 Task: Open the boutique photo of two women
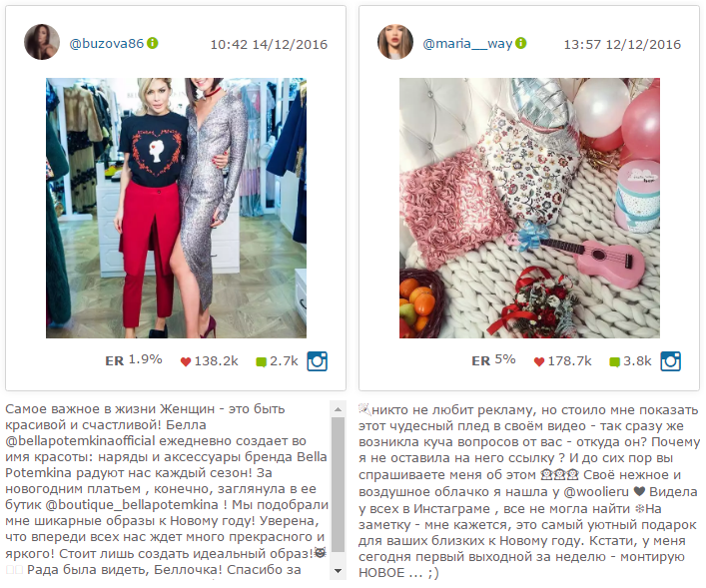[x=176, y=208]
